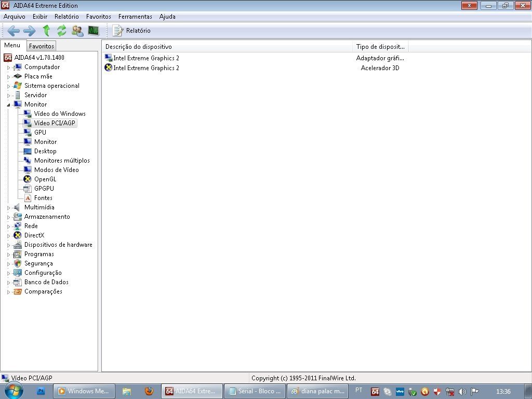This screenshot has width=532, height=399.
Task: Open the Arquivo menu
Action: [x=14, y=17]
